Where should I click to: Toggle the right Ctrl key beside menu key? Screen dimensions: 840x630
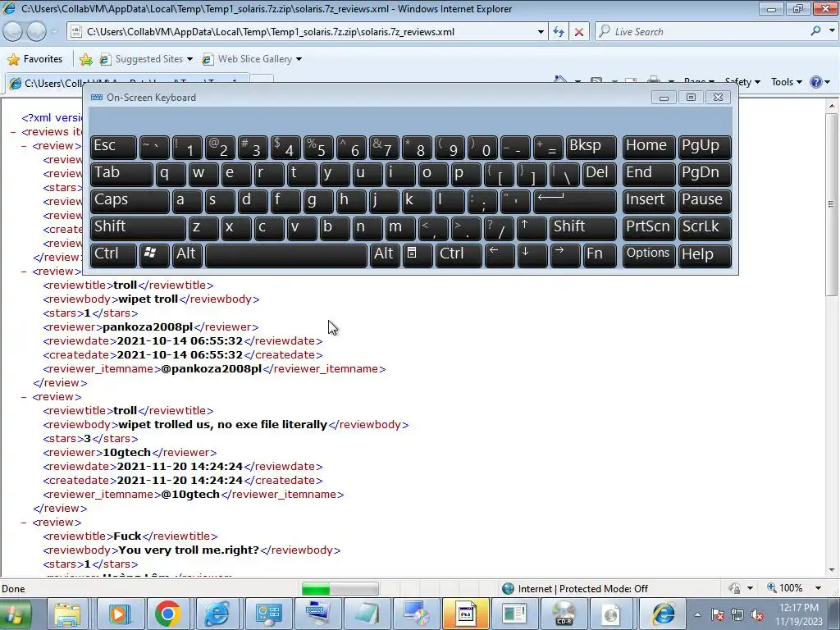[459, 254]
